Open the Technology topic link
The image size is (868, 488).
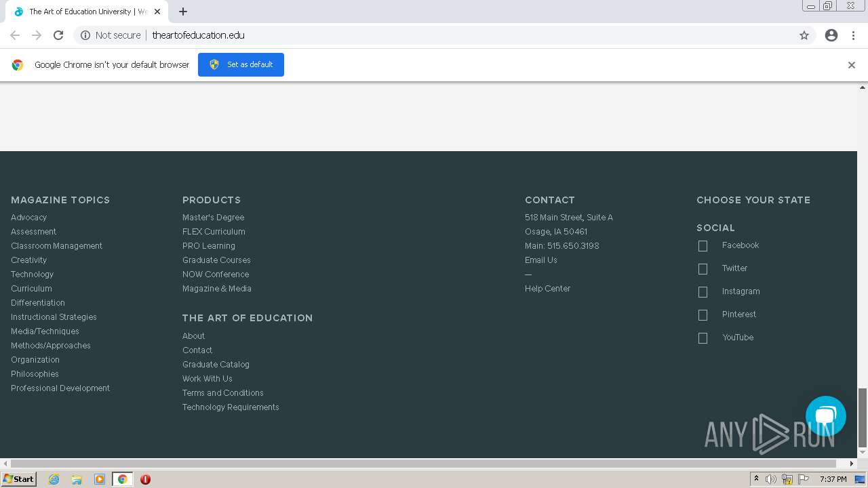[x=32, y=274]
